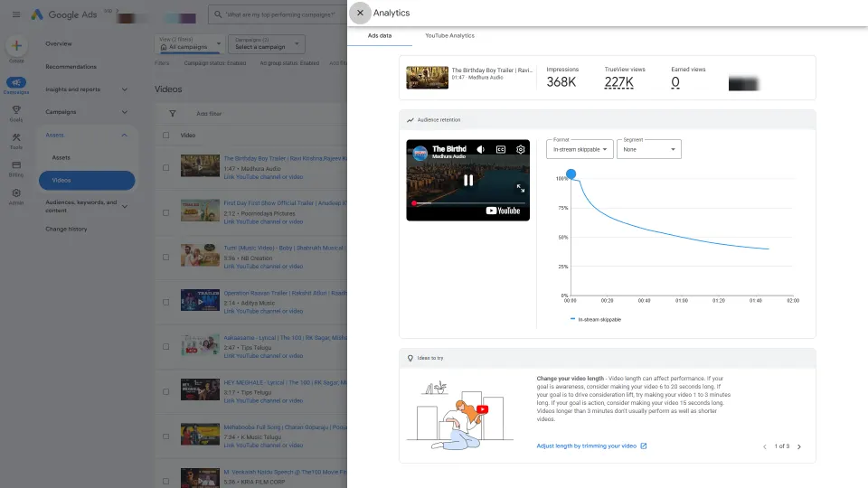Expand video player to fullscreen

521,188
